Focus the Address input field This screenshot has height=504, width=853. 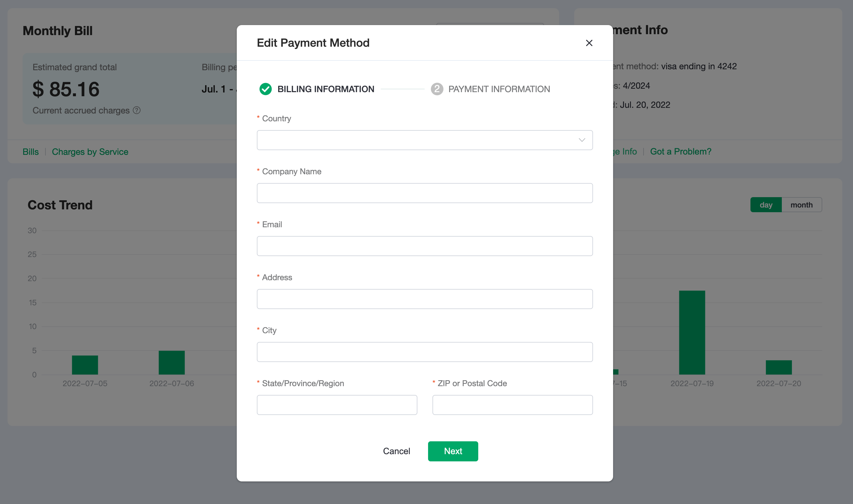pyautogui.click(x=425, y=299)
